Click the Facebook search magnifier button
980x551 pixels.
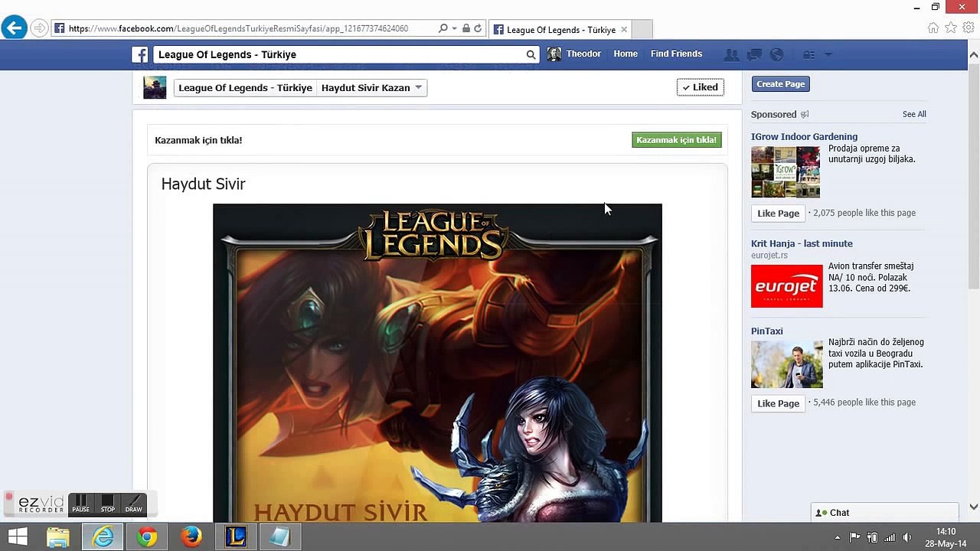(x=531, y=54)
